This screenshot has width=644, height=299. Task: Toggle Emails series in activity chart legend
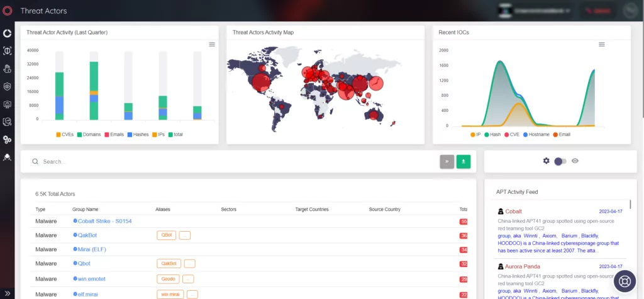coord(114,135)
